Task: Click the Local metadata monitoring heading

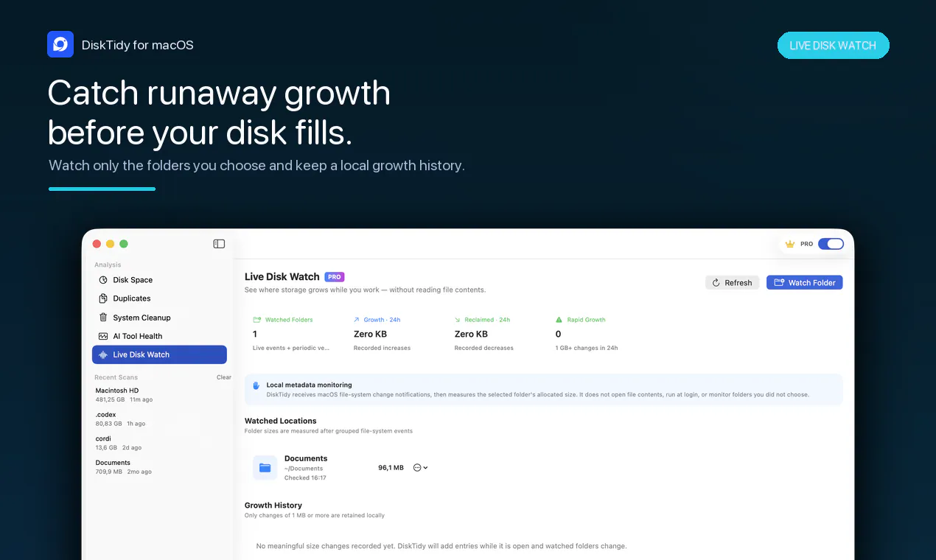Action: coord(309,385)
